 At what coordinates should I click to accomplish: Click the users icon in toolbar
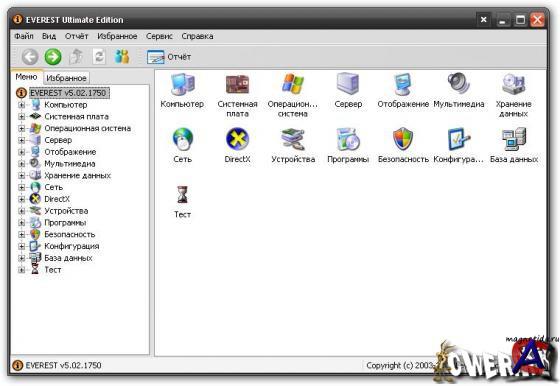122,57
